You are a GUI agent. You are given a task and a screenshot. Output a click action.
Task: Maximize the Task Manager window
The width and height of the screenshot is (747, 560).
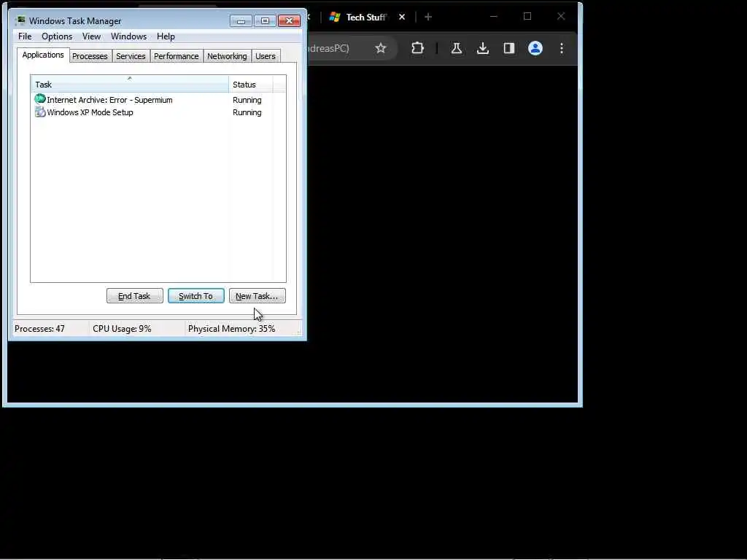(x=265, y=21)
